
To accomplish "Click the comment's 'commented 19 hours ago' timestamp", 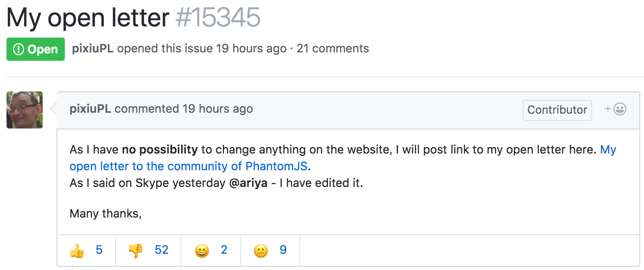I will [218, 109].
